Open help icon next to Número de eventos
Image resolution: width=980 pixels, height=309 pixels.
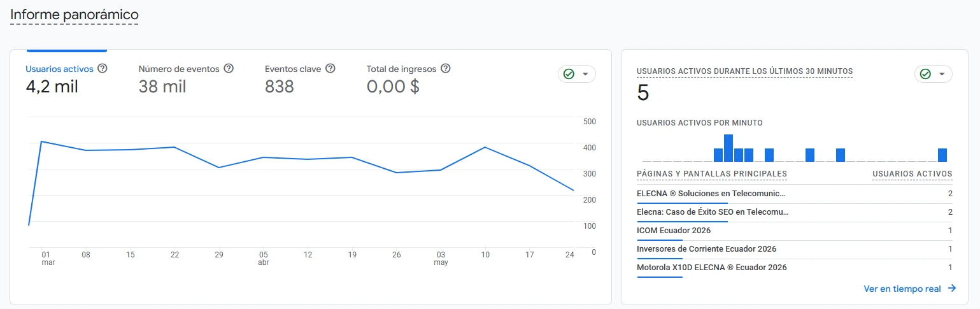click(x=229, y=69)
